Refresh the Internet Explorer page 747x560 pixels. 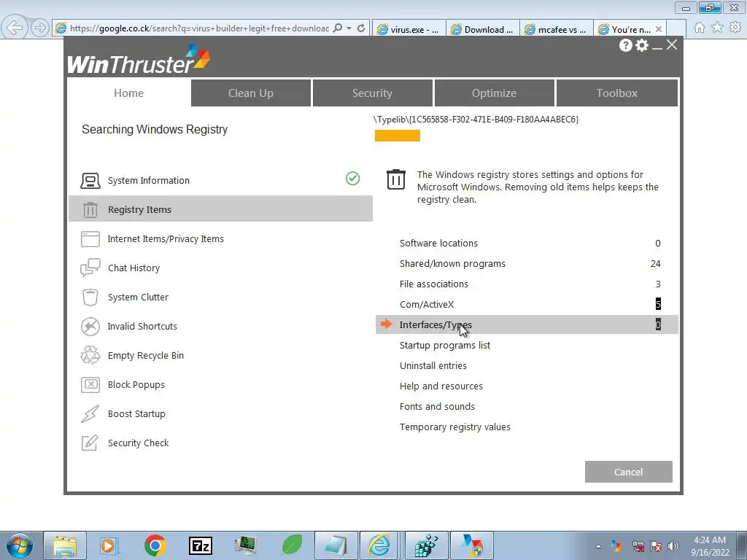pyautogui.click(x=361, y=28)
